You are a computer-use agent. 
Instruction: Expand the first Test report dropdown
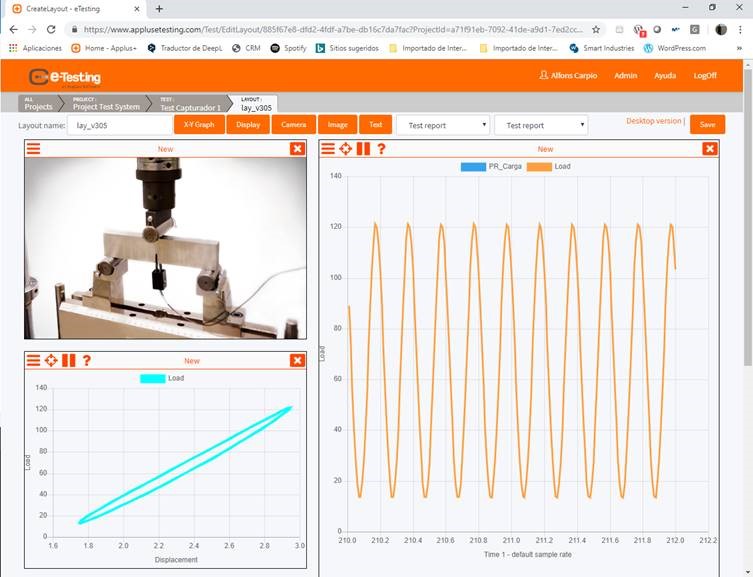point(442,125)
